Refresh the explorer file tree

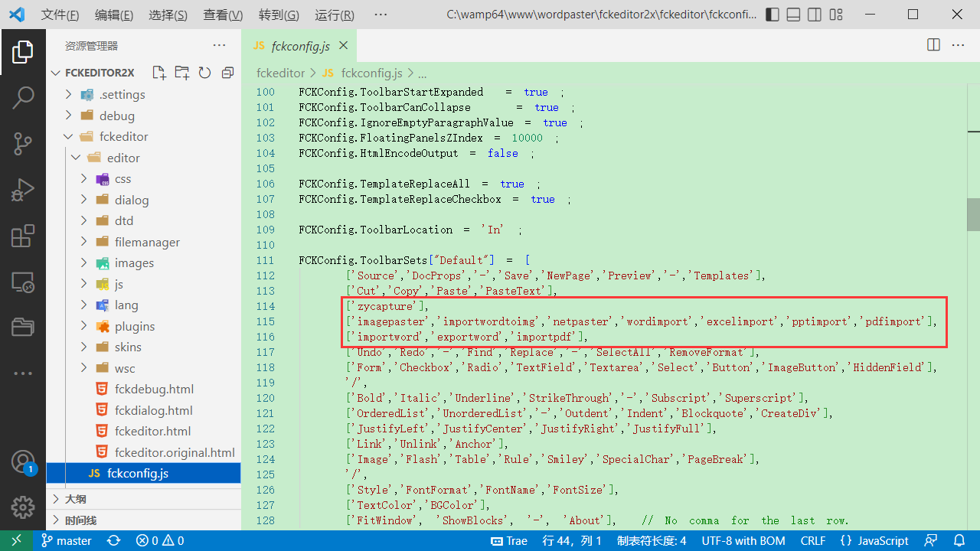pos(204,73)
